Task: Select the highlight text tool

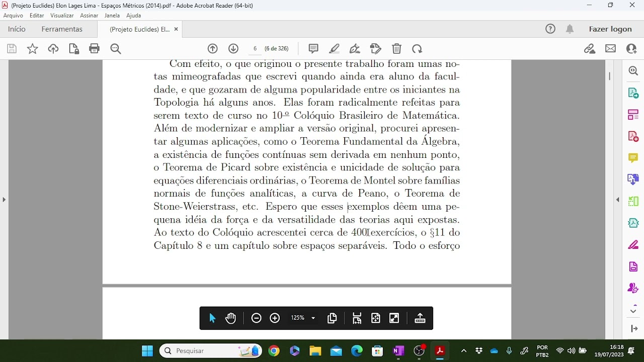Action: 334,49
